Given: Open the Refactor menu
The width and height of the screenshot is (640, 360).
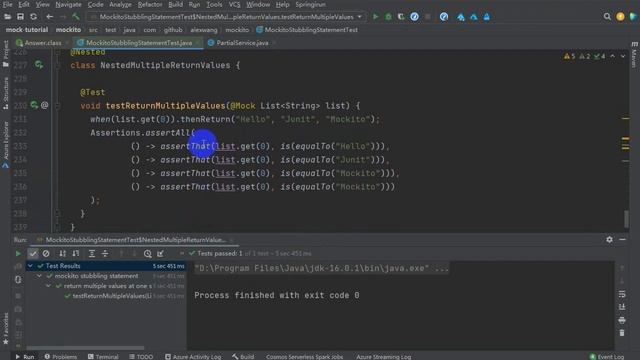Looking at the screenshot, I should click(150, 4).
